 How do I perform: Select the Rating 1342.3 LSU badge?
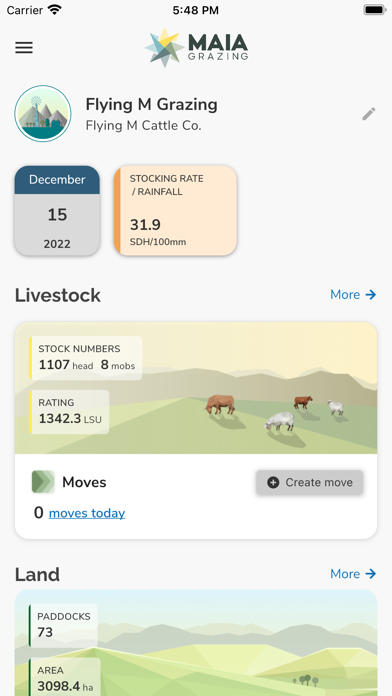coord(69,412)
